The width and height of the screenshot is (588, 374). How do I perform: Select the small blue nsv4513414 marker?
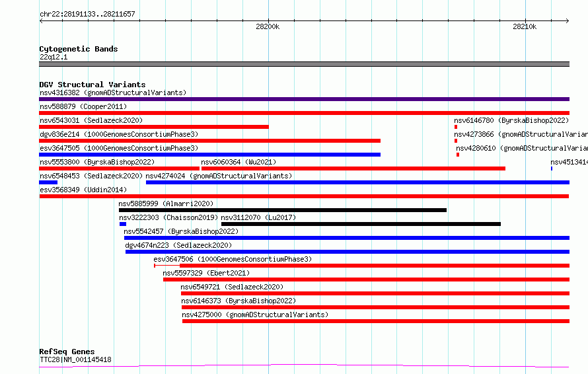point(551,168)
